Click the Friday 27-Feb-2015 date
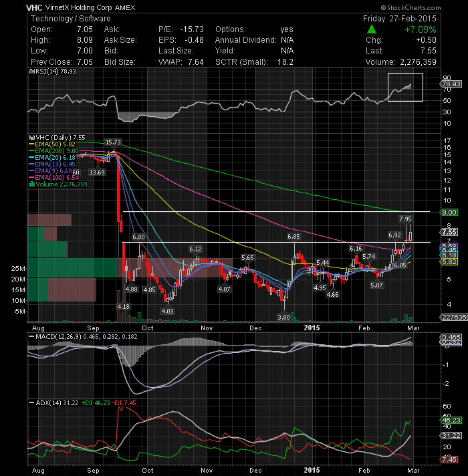Viewport: 468px width, 476px height. tap(400, 19)
